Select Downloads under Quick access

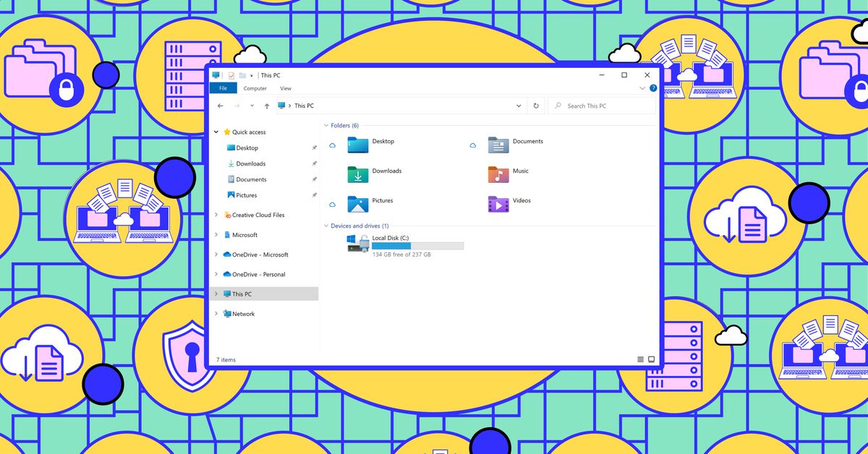[x=246, y=163]
